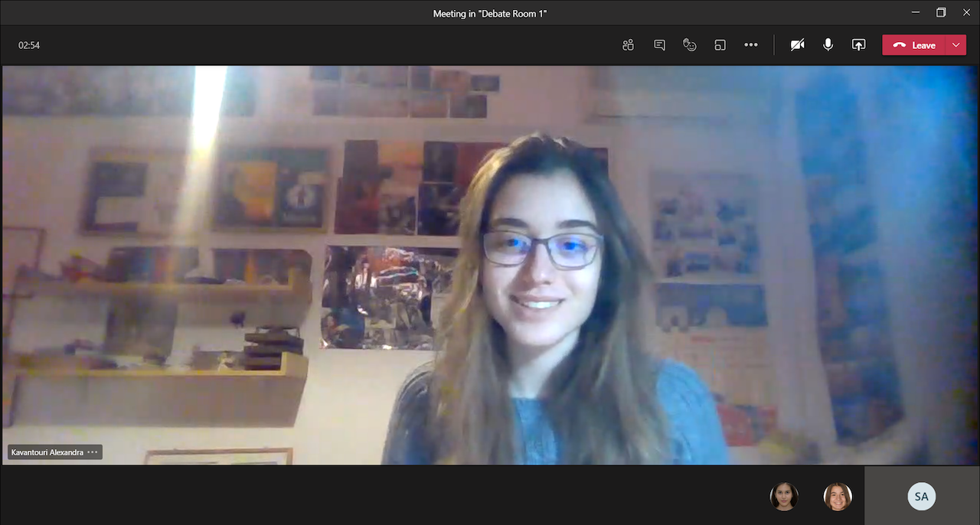Open the meeting chat
The image size is (980, 525).
[x=659, y=45]
